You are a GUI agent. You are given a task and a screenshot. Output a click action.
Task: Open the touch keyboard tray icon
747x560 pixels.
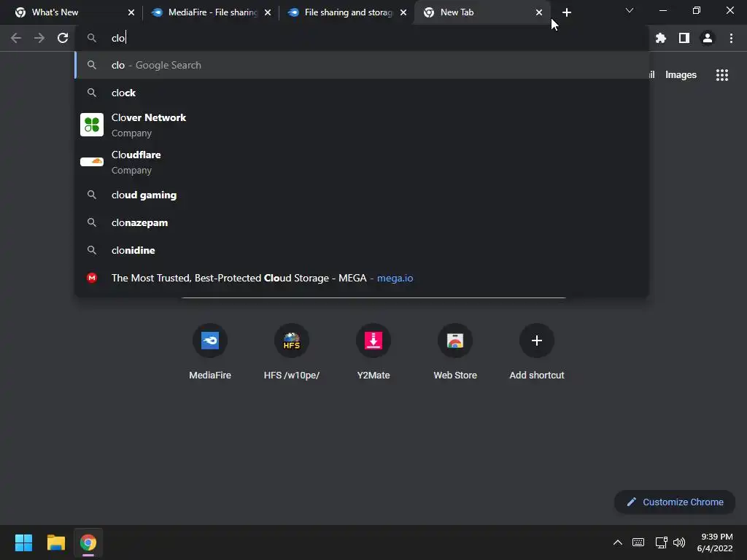tap(638, 542)
